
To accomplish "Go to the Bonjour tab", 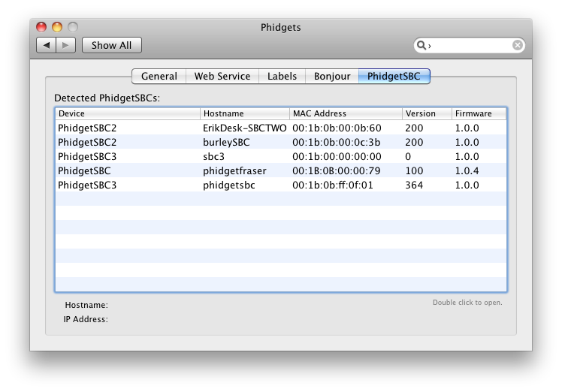I will [332, 77].
